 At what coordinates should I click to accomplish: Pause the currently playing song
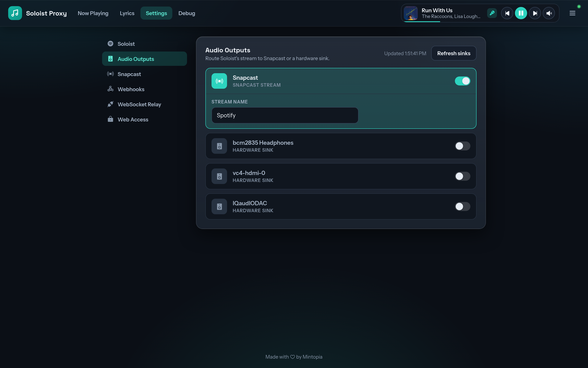point(521,13)
